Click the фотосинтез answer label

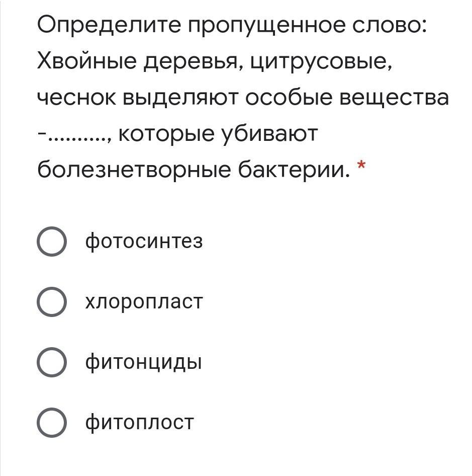click(x=144, y=242)
